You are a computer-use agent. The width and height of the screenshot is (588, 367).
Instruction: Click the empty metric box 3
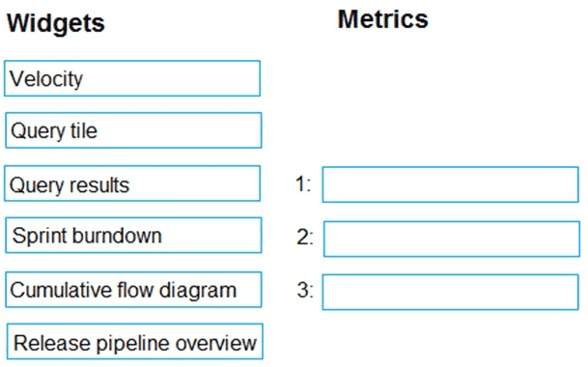tap(450, 293)
